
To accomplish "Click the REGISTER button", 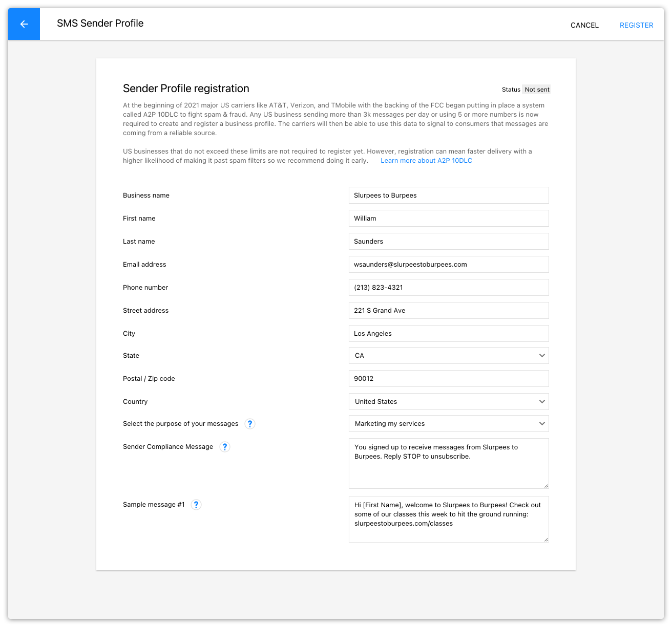I will pos(636,25).
